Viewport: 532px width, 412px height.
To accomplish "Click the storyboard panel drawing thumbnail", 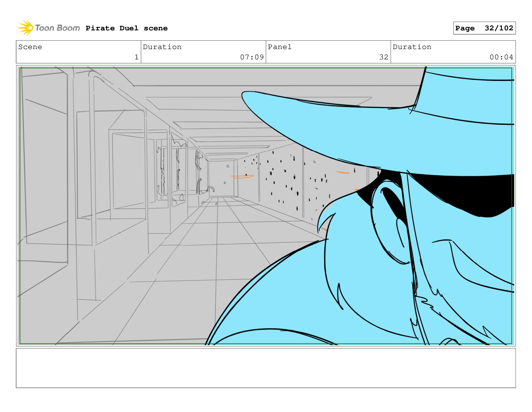I will pyautogui.click(x=266, y=206).
